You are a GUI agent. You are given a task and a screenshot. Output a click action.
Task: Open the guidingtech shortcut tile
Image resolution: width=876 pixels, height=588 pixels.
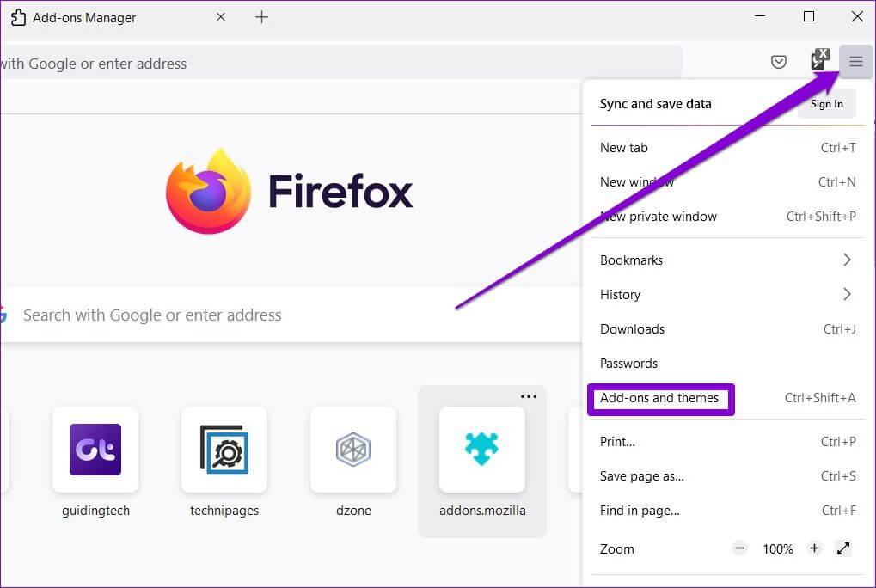click(95, 462)
